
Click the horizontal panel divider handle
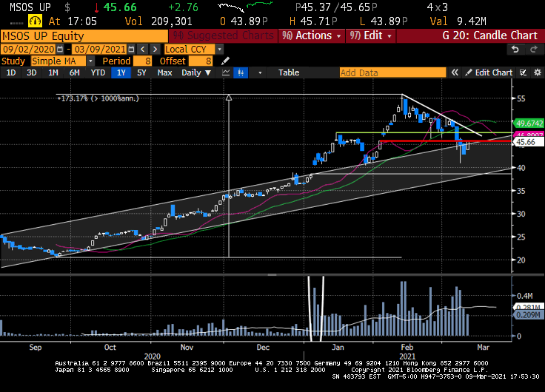click(272, 274)
